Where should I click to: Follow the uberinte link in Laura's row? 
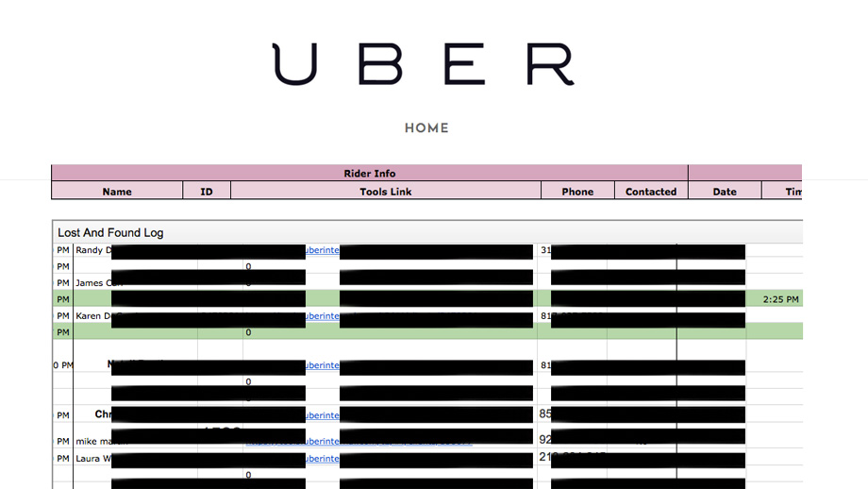click(322, 459)
